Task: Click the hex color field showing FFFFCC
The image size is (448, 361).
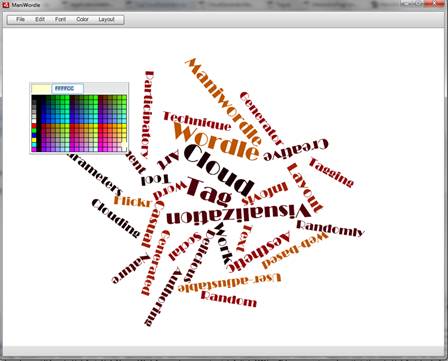Action: click(68, 89)
